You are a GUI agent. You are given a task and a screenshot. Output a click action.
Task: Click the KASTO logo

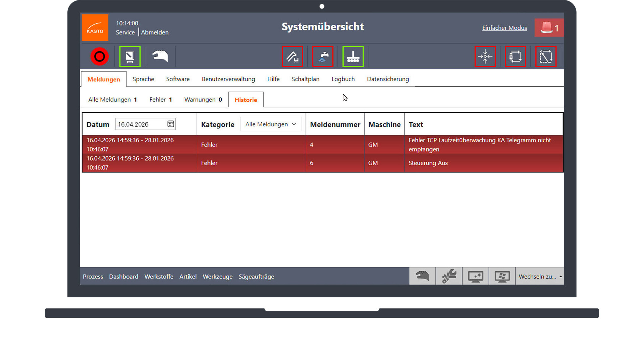tap(95, 28)
